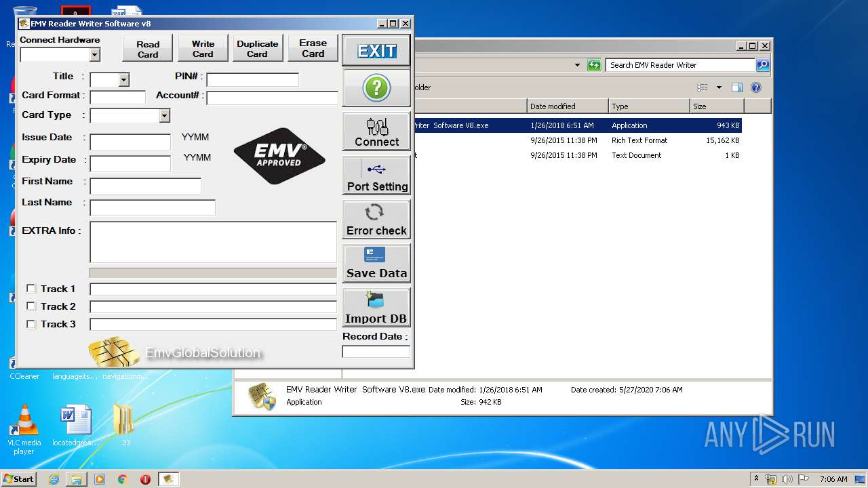Click the Card Format input field
Screen dimensions: 868x488
point(118,97)
